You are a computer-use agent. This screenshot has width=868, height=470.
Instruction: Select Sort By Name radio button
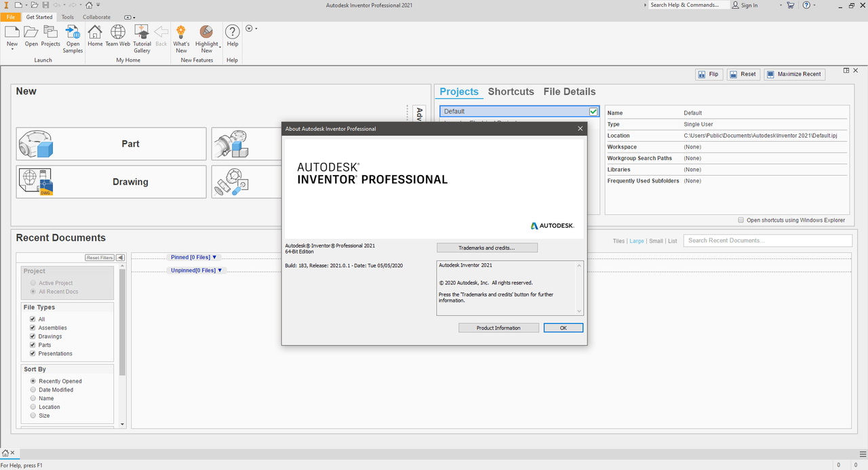tap(33, 398)
